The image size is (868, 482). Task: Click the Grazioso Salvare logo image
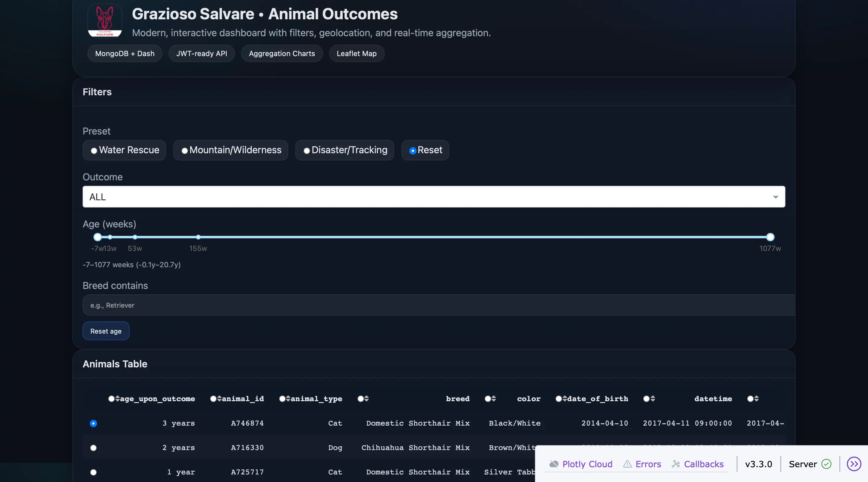(x=105, y=21)
